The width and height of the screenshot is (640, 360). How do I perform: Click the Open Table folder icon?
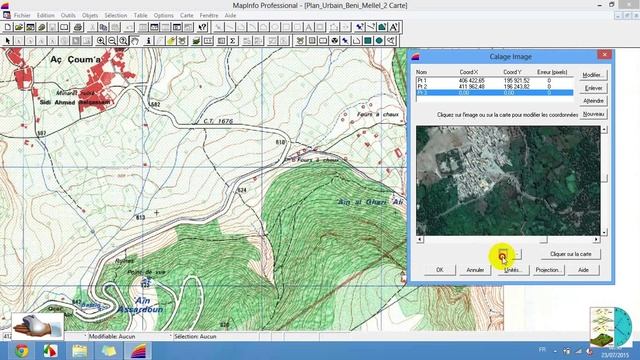pos(19,27)
